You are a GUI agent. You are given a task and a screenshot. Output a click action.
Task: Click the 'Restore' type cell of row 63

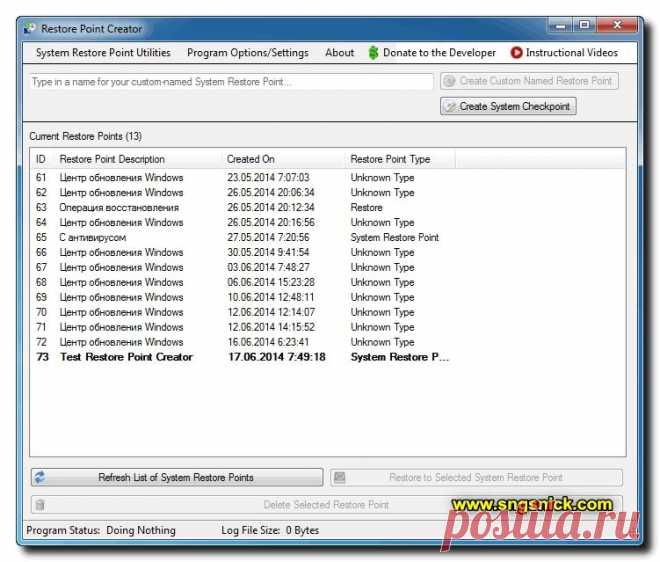[367, 208]
